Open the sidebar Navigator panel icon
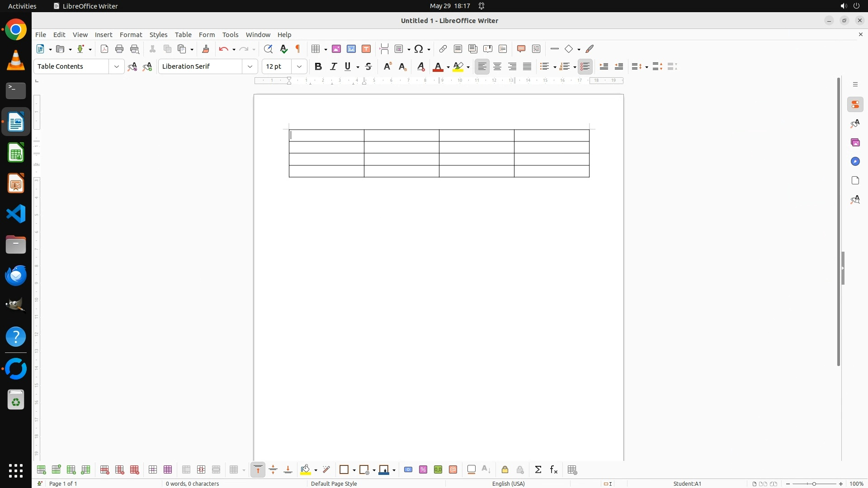This screenshot has width=868, height=488. click(855, 162)
